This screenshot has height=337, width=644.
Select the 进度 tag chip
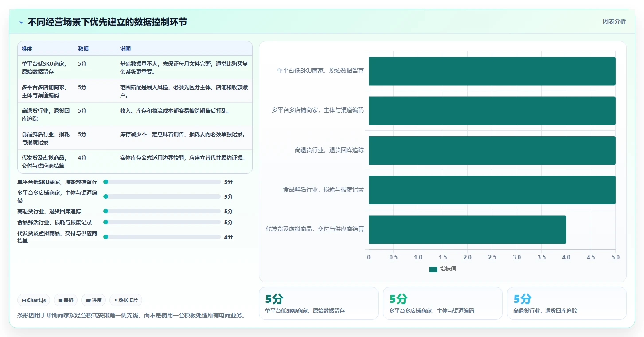94,300
